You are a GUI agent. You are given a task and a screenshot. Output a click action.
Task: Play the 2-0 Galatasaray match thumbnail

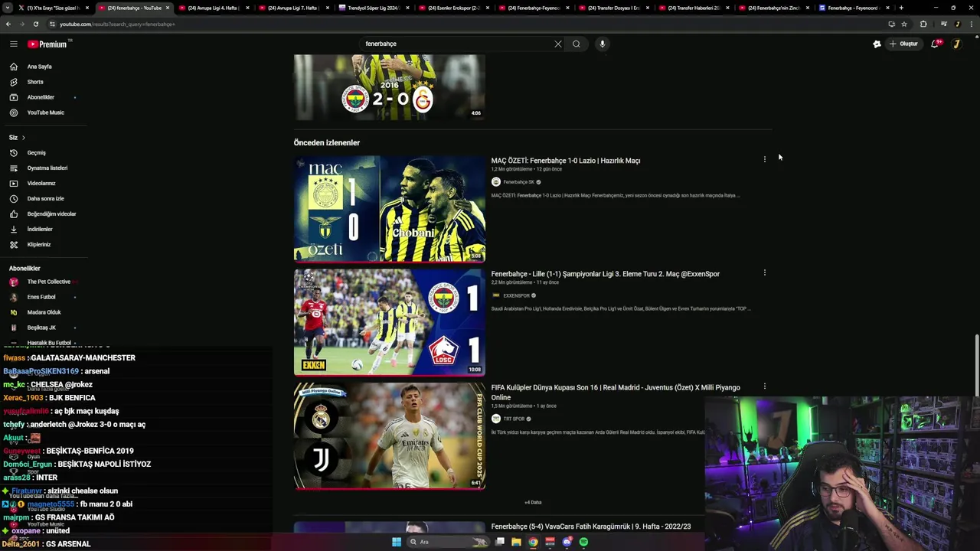tap(390, 87)
